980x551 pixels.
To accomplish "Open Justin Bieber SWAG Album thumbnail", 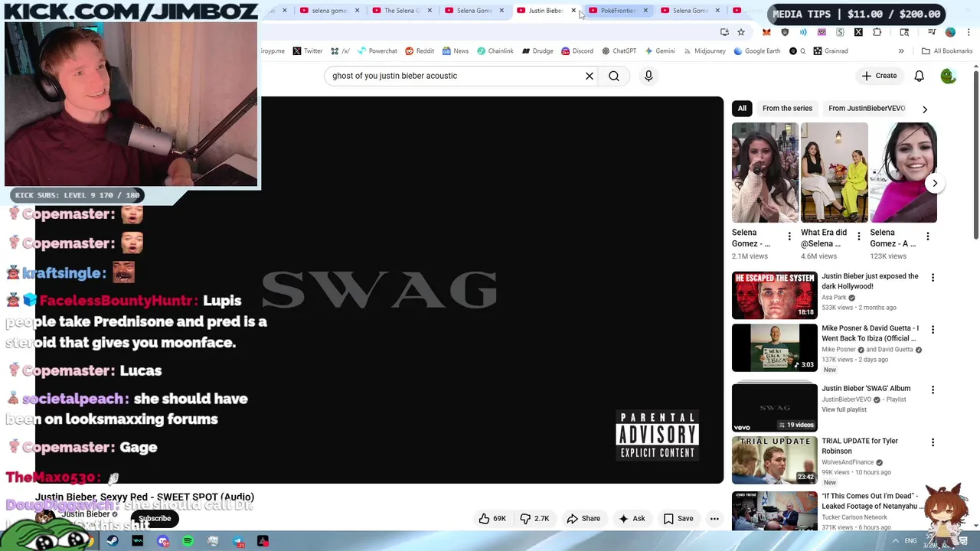I will pos(774,408).
